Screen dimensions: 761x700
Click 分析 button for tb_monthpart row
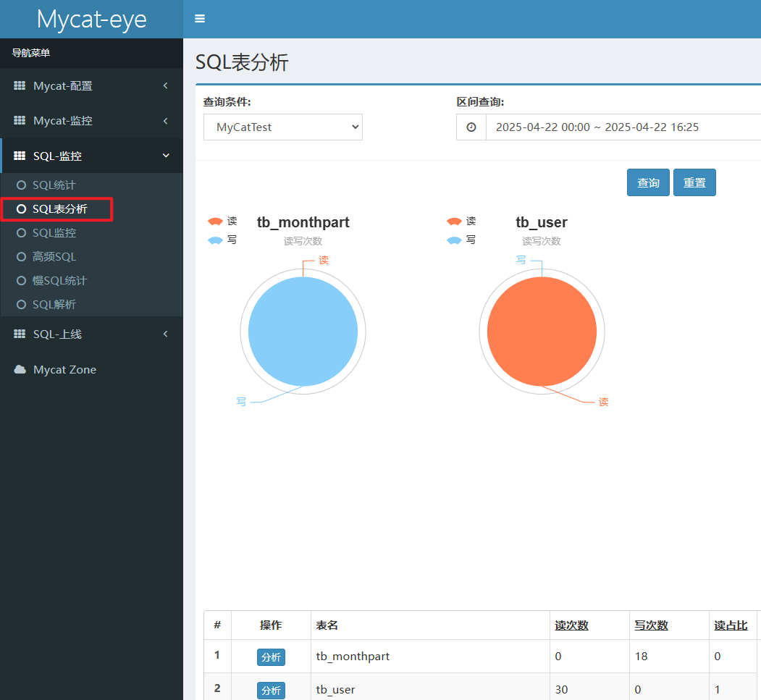271,657
